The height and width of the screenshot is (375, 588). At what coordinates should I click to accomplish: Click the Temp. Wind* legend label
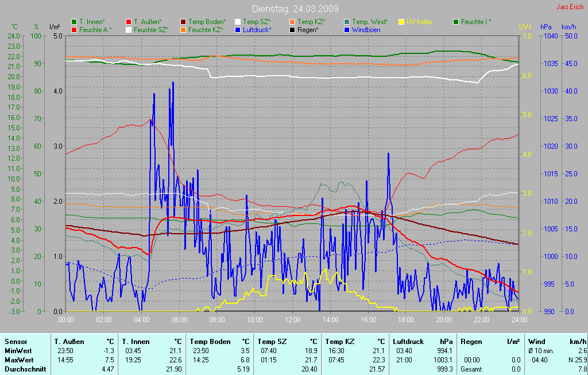(370, 22)
